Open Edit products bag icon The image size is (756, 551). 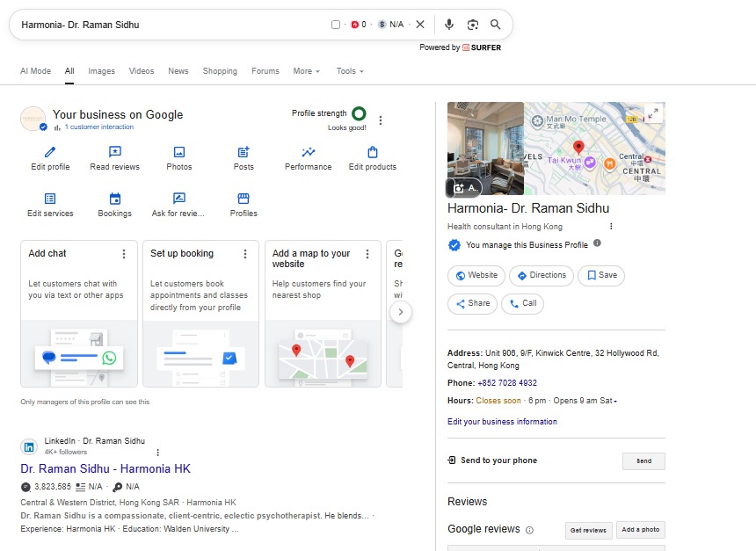[373, 152]
